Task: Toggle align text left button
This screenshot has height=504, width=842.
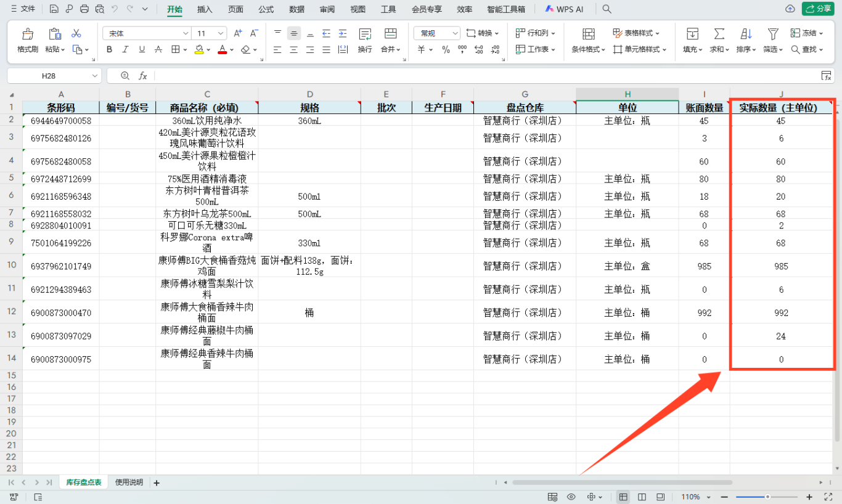Action: pyautogui.click(x=277, y=49)
